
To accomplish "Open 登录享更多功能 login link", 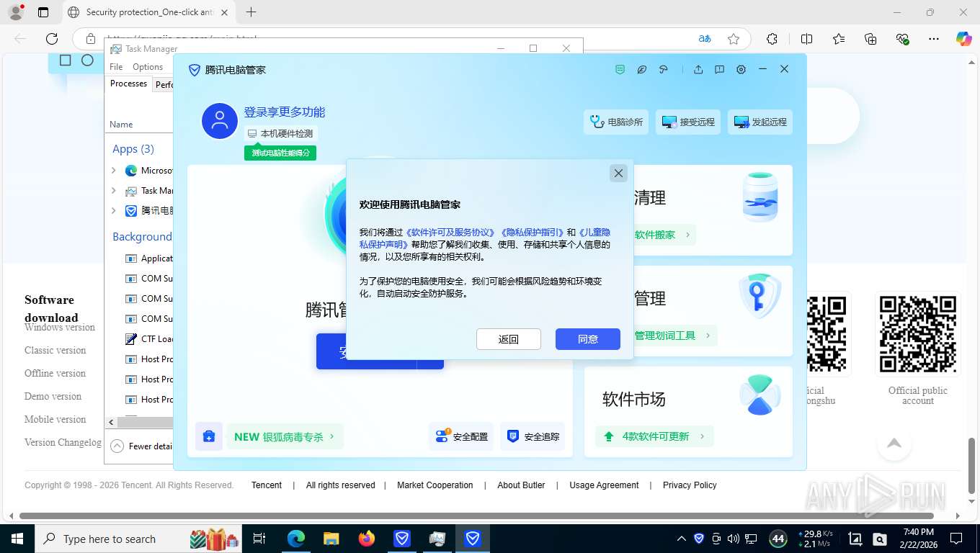I will (x=285, y=112).
